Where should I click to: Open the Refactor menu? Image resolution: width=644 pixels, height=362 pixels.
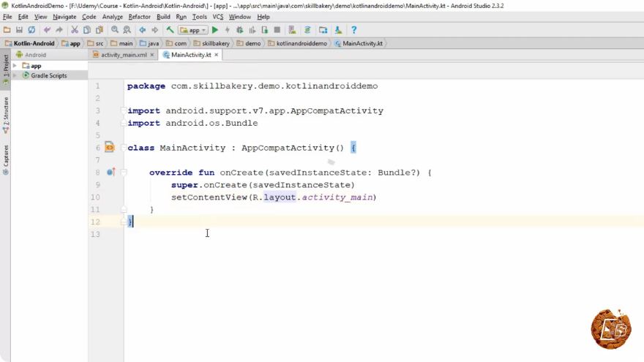coord(139,17)
